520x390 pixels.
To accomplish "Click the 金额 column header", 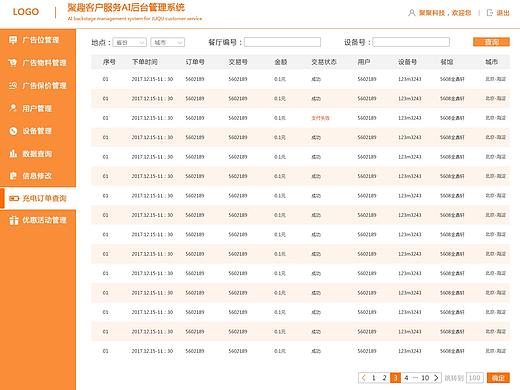I will tap(281, 62).
